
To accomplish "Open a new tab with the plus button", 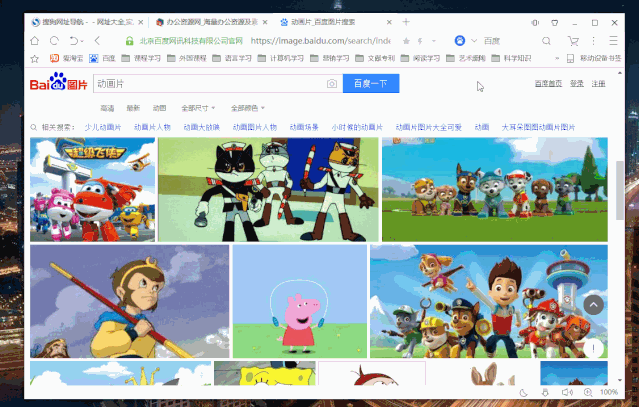I will coord(406,22).
